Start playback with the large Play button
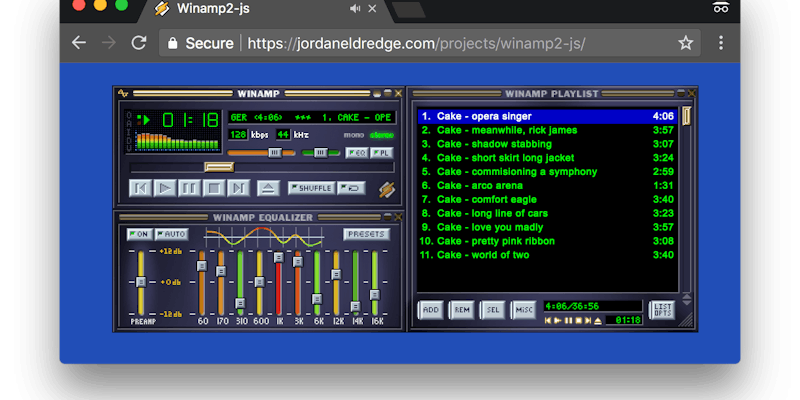This screenshot has height=400, width=800. pyautogui.click(x=165, y=188)
